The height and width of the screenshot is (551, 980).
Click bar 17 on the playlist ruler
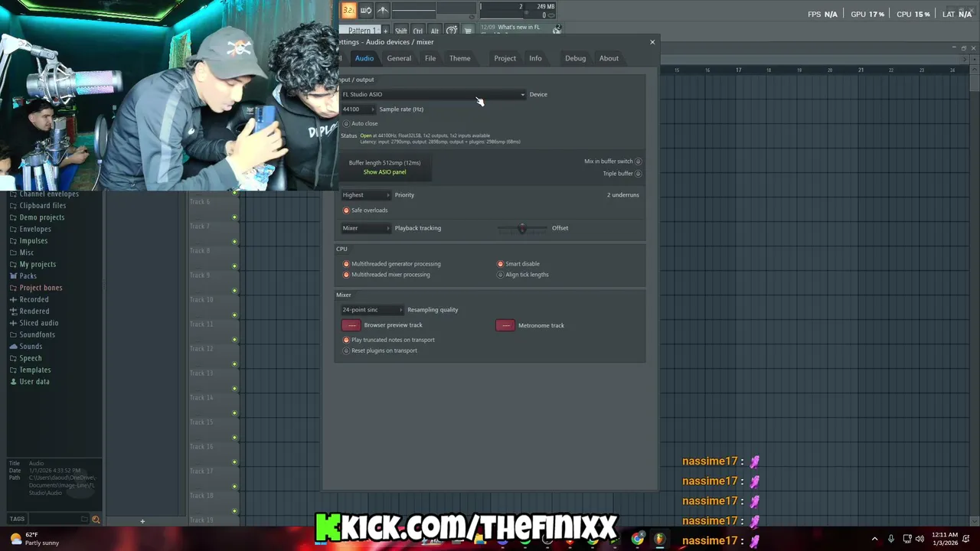click(x=739, y=70)
